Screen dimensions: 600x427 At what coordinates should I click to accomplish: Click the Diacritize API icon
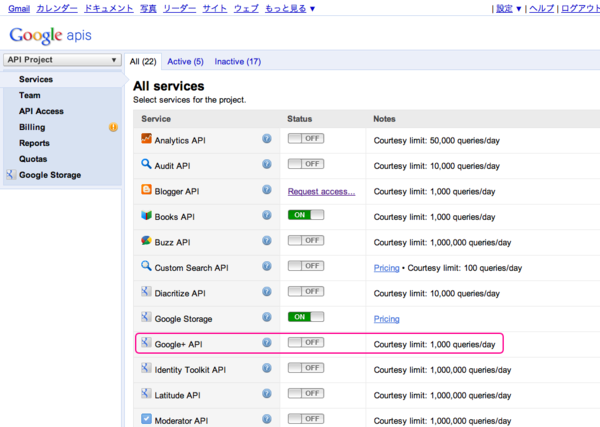pyautogui.click(x=146, y=292)
